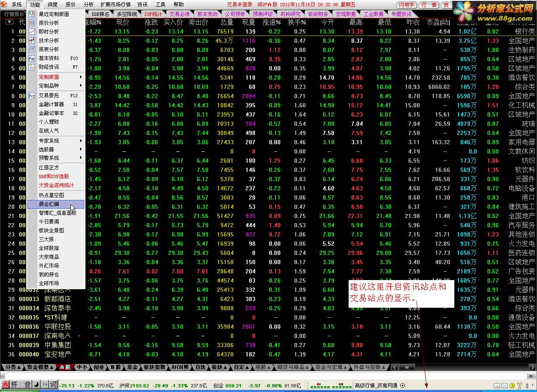Click stock name 新都酒店
The width and height of the screenshot is (537, 392).
58,299
